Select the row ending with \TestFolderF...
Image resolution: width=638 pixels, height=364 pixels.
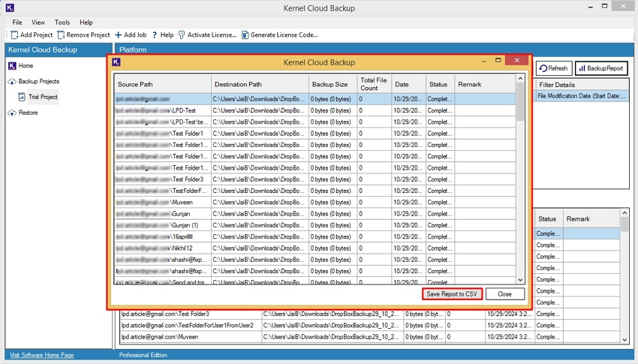point(314,191)
